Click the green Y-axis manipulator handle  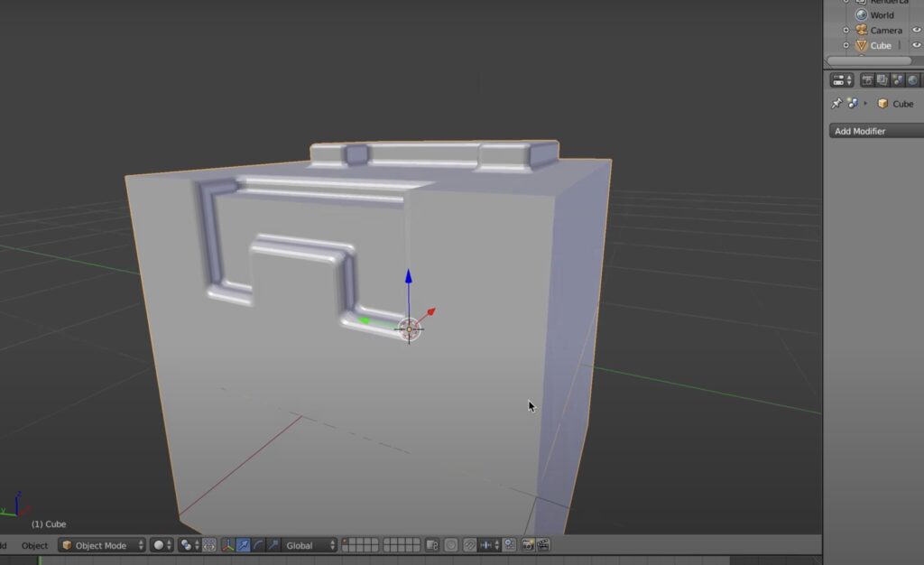pyautogui.click(x=364, y=320)
